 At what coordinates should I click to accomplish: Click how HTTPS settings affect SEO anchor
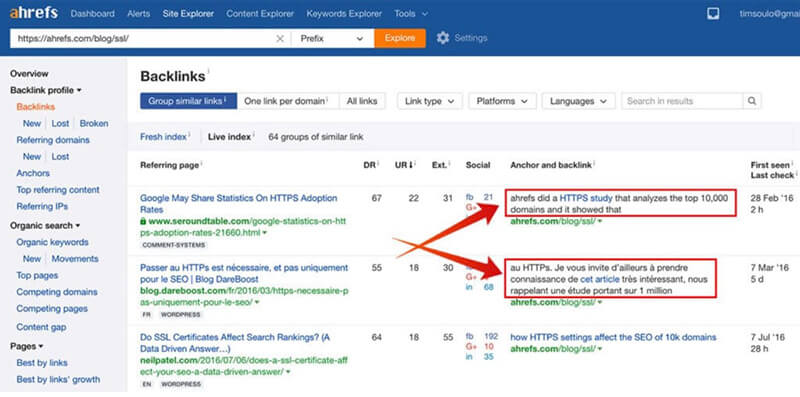613,337
